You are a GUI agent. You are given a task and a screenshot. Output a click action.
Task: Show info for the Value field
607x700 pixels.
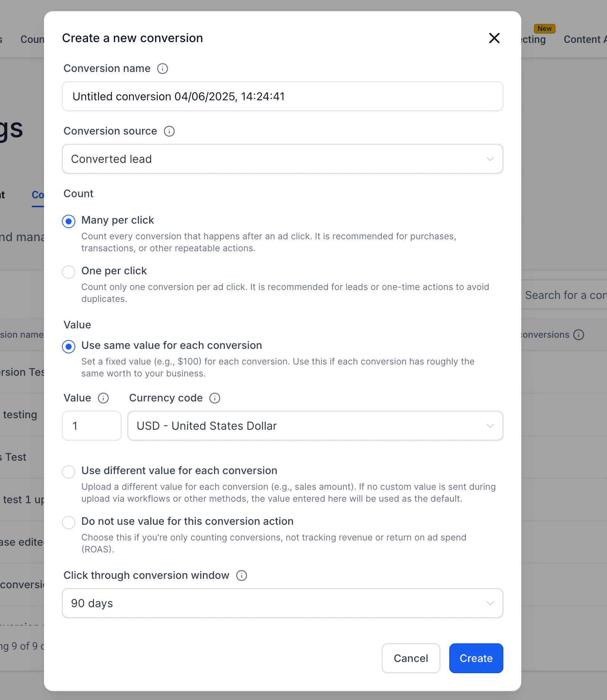[x=103, y=398]
